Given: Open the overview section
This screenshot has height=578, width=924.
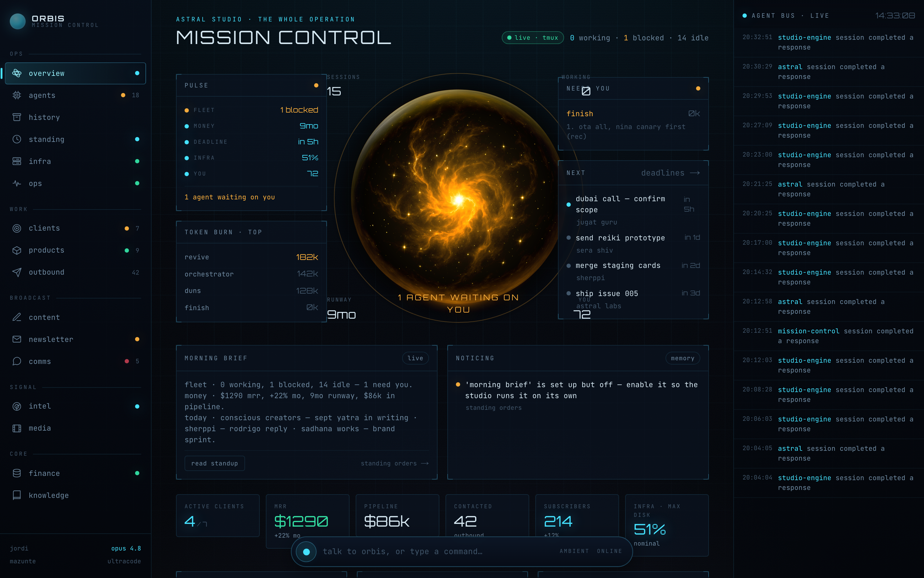Looking at the screenshot, I should coord(75,73).
